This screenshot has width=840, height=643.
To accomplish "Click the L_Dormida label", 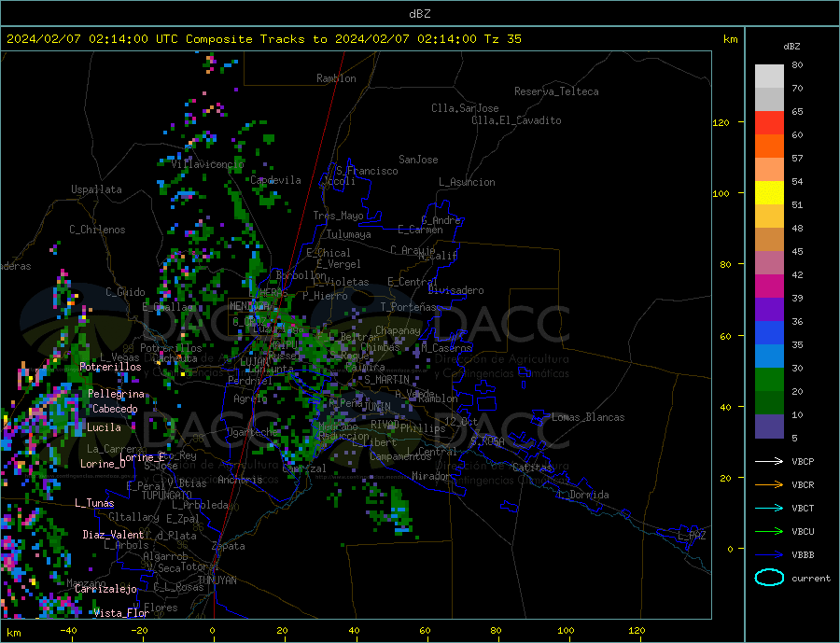I will point(584,495).
